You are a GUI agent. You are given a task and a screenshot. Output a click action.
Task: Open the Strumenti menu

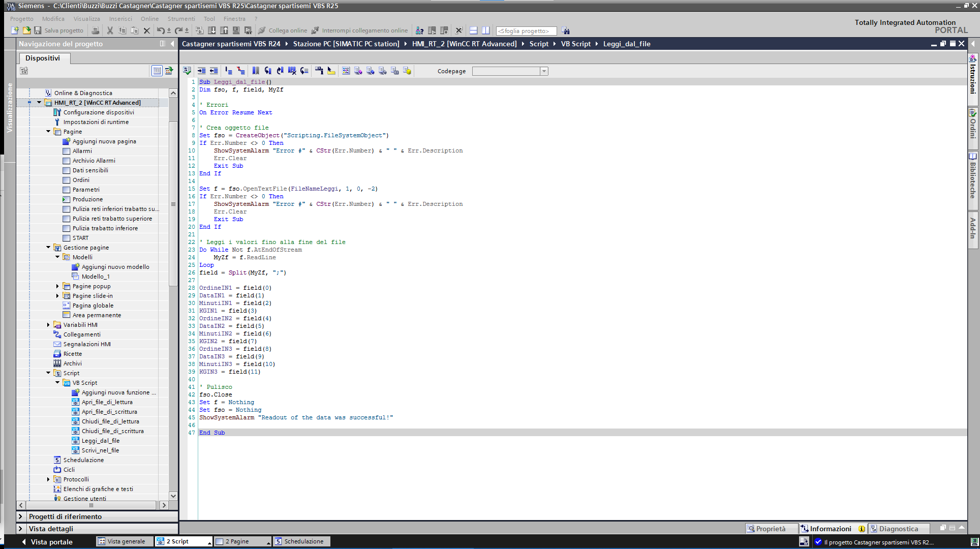tap(181, 19)
